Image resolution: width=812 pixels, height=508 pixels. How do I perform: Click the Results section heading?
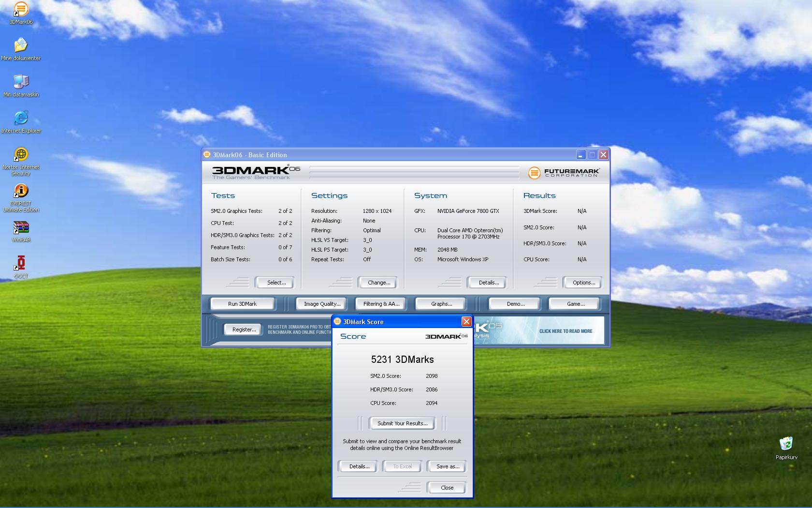pyautogui.click(x=539, y=195)
